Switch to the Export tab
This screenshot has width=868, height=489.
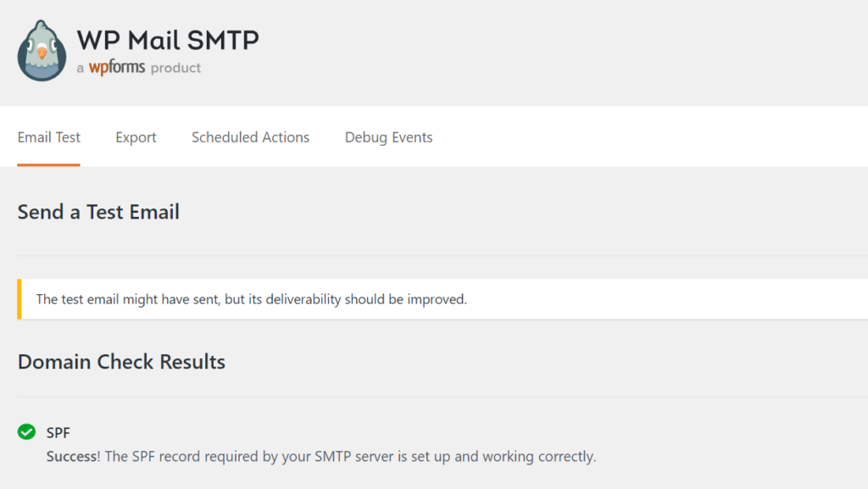(x=136, y=136)
